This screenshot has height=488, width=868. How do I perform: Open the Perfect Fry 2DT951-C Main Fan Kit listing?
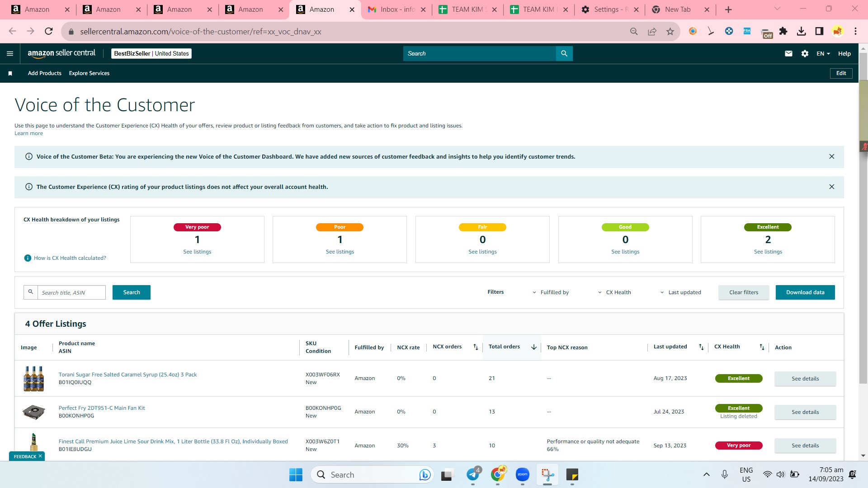click(x=102, y=408)
